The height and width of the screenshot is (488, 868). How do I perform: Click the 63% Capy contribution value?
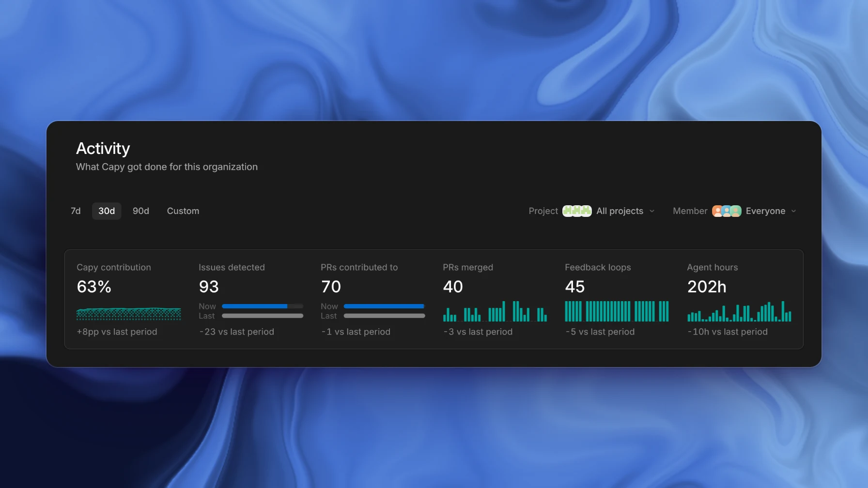tap(94, 287)
